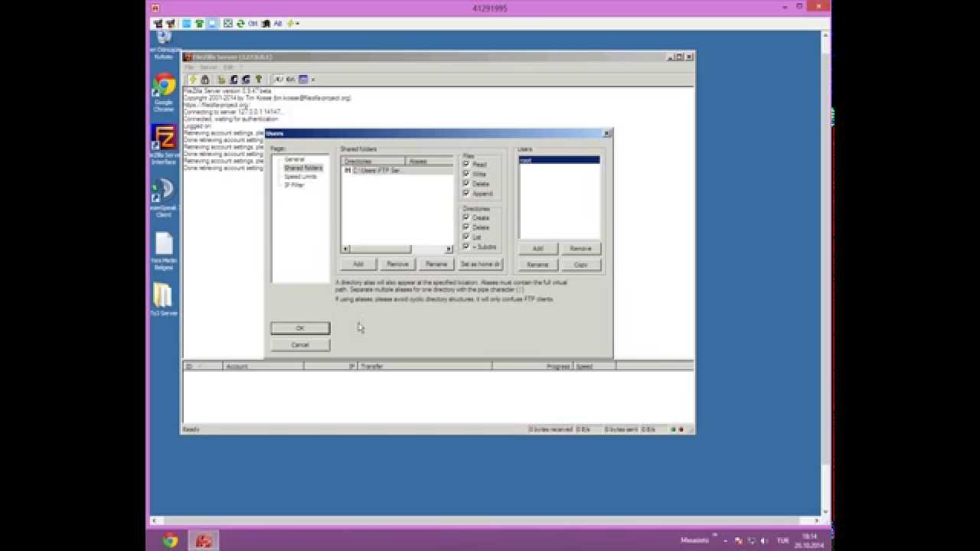Click the yellow arrow icon in remote toolbar
This screenshot has width=980, height=551.
pos(290,24)
